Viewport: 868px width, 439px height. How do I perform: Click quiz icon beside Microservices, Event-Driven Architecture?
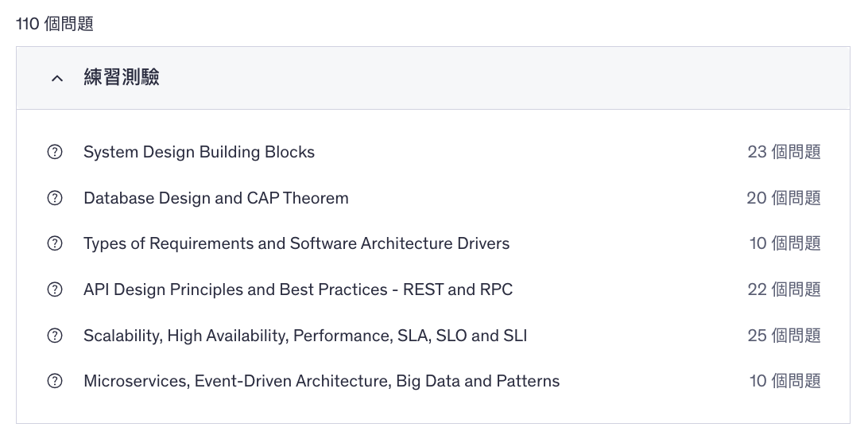(x=55, y=381)
